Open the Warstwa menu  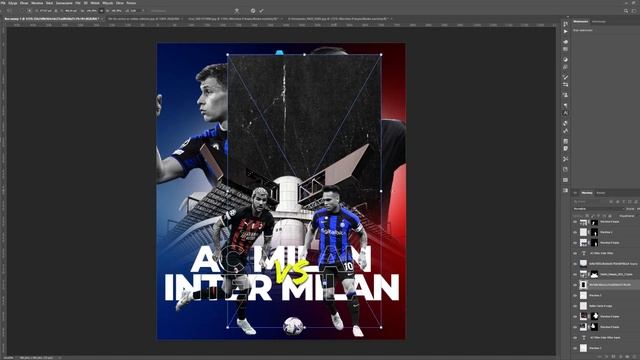(37, 3)
